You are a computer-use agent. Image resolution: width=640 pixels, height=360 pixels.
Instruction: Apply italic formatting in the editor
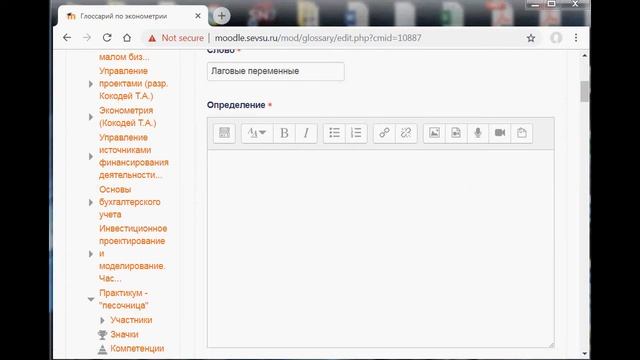coord(306,133)
